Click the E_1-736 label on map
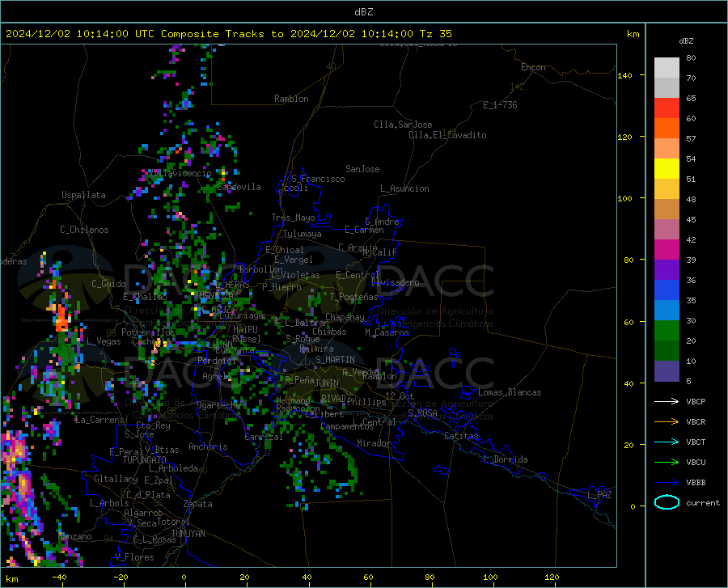Image resolution: width=728 pixels, height=588 pixels. coord(500,105)
